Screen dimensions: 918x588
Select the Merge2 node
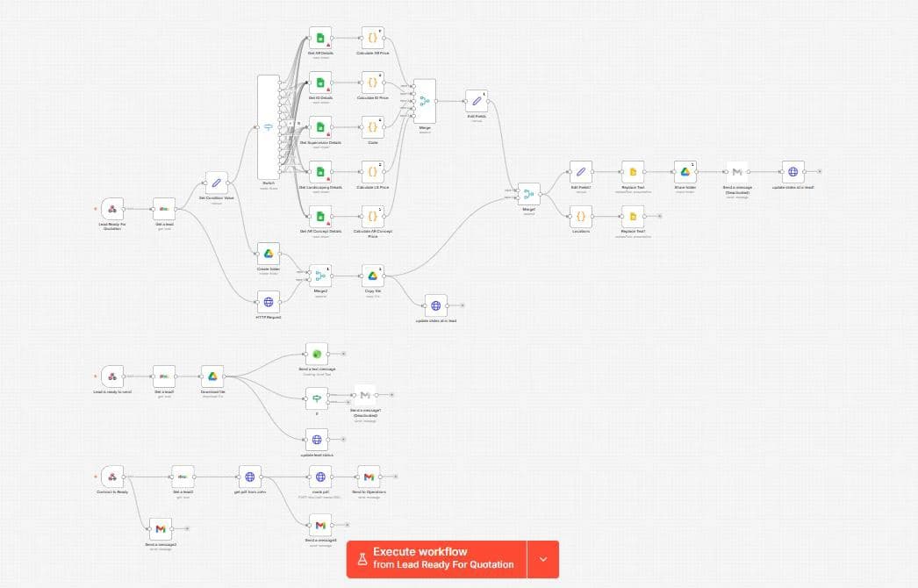pos(320,276)
